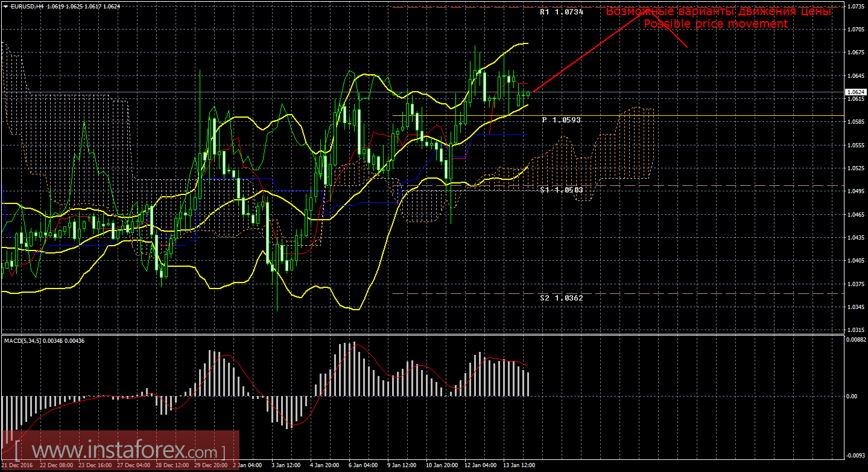Image resolution: width=868 pixels, height=472 pixels.
Task: Click the MACD scale value -0.0093
Action: (x=856, y=454)
